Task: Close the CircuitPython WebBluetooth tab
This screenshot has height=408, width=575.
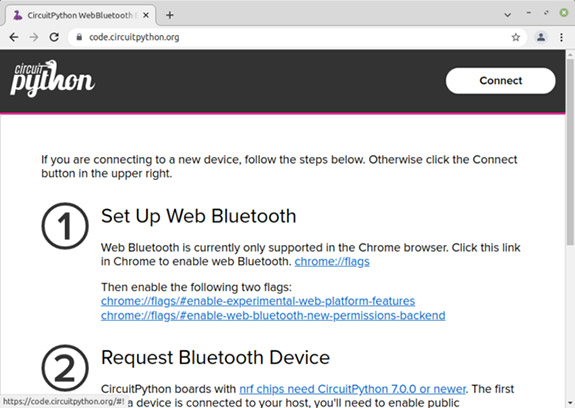Action: tap(146, 15)
